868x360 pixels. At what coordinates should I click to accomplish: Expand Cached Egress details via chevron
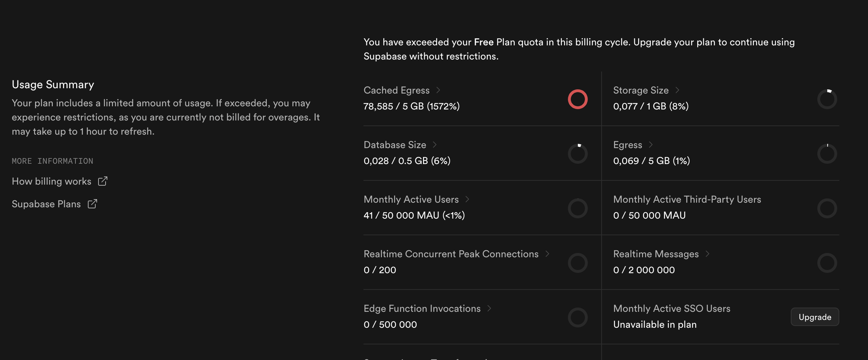(x=438, y=90)
